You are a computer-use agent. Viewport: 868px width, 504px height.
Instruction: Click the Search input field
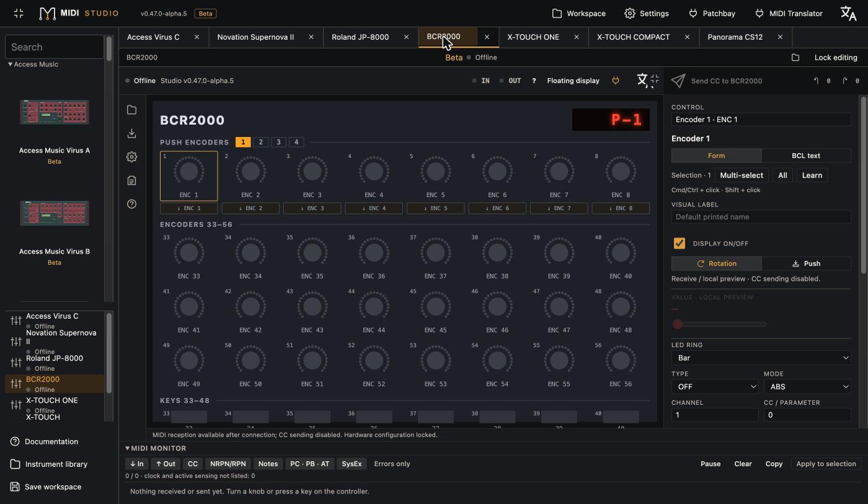pyautogui.click(x=55, y=46)
